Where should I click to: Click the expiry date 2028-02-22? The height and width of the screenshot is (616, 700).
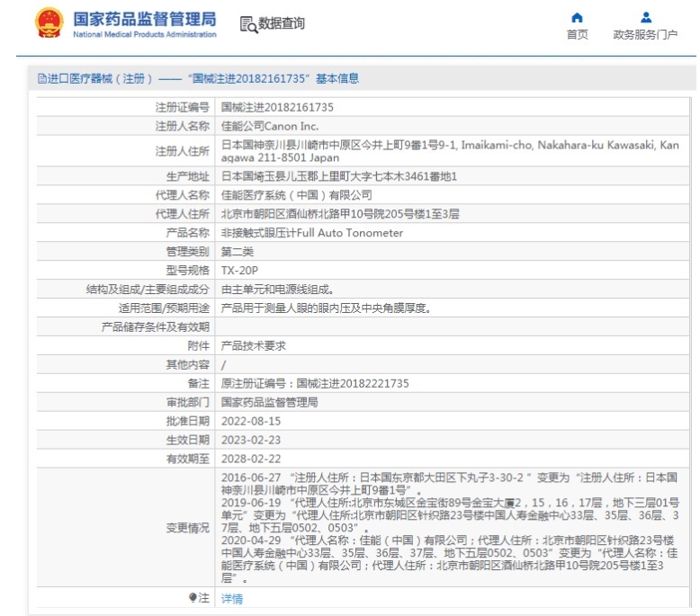tap(250, 458)
